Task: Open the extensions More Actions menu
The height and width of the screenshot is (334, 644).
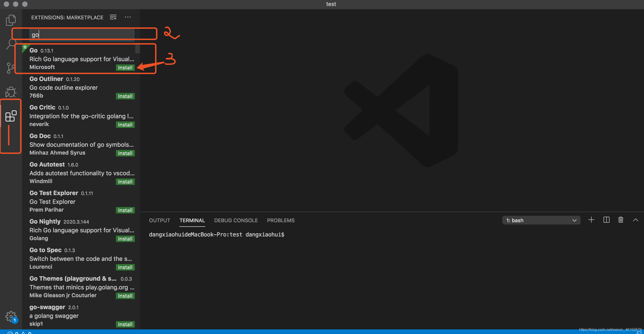Action: (128, 17)
